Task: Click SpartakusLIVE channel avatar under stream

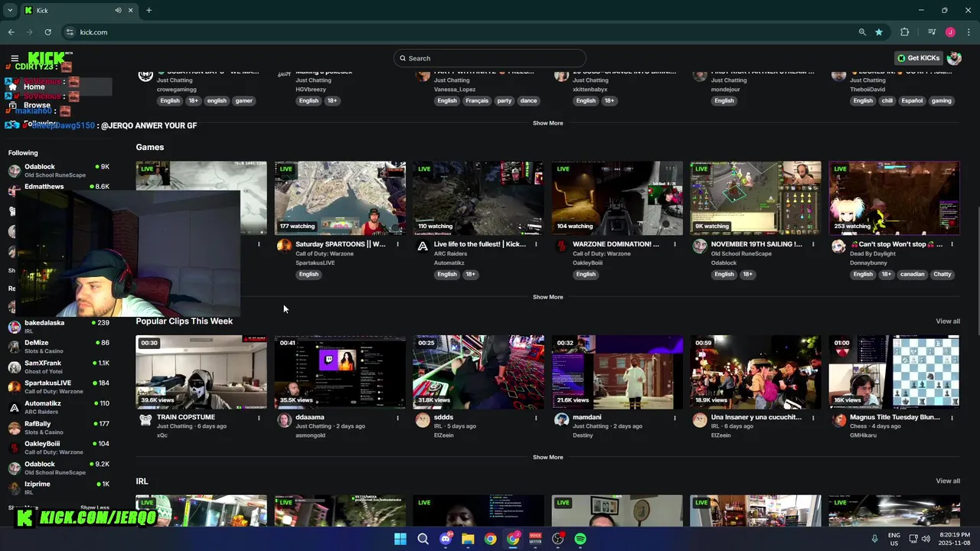Action: (x=284, y=246)
